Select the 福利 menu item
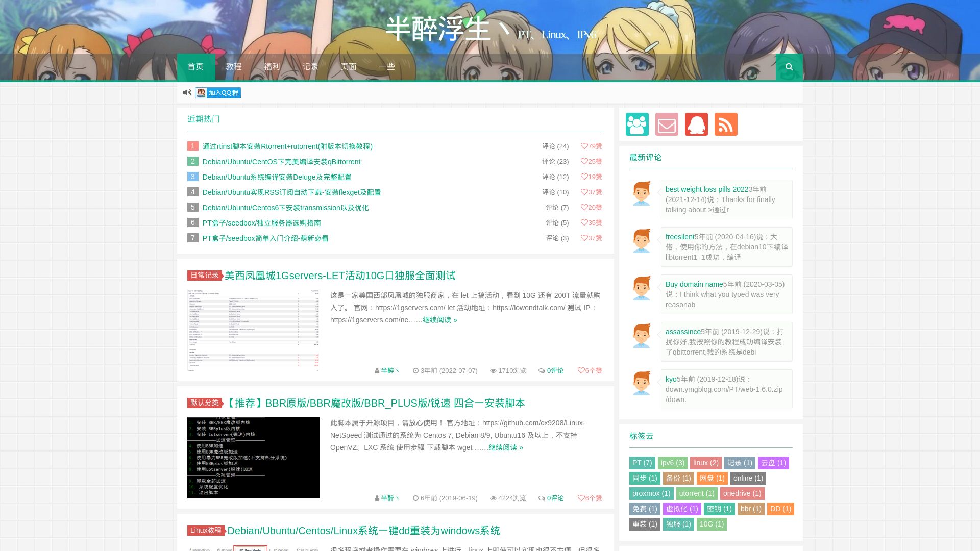 pos(272,66)
